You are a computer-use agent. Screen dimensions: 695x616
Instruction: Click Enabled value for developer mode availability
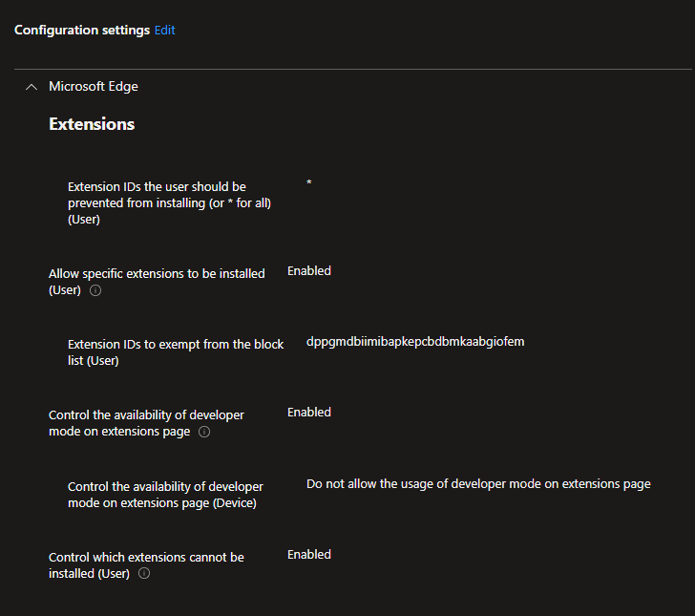[x=309, y=413]
